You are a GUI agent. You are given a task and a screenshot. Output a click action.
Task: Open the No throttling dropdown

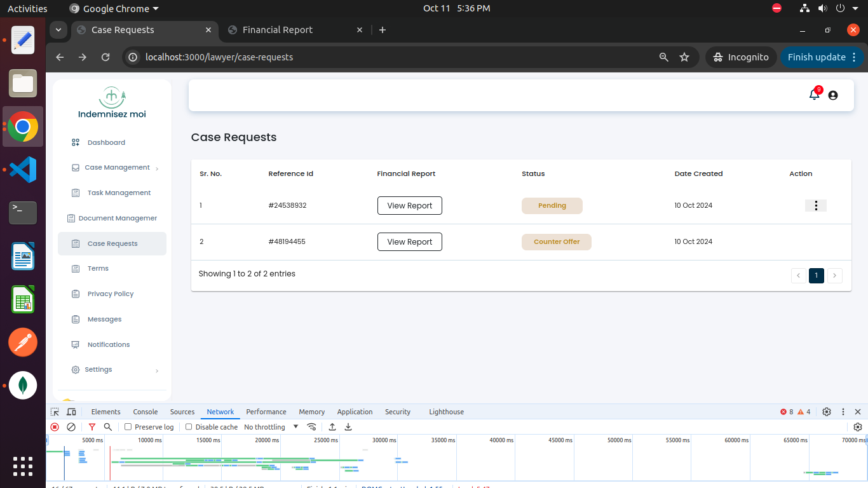tap(271, 427)
